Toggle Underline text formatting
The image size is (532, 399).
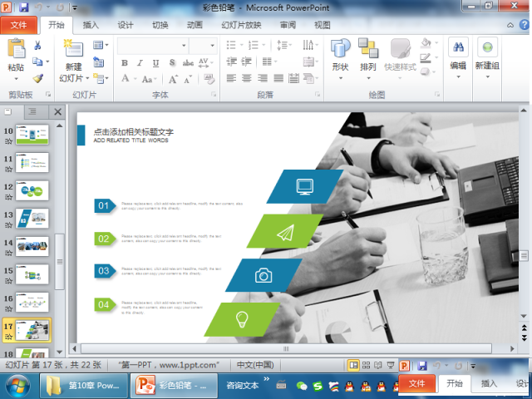[155, 62]
